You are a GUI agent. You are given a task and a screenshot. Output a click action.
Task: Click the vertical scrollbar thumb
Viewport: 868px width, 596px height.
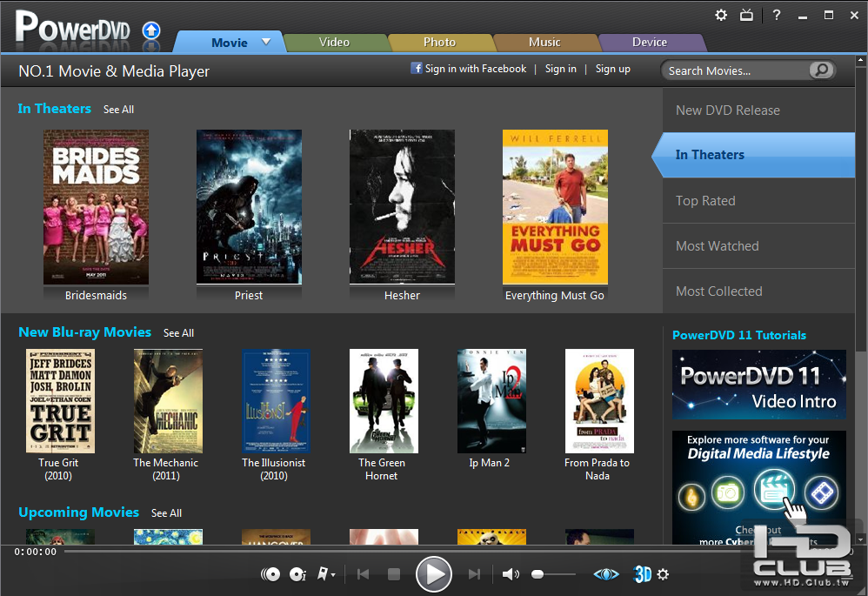(x=860, y=208)
